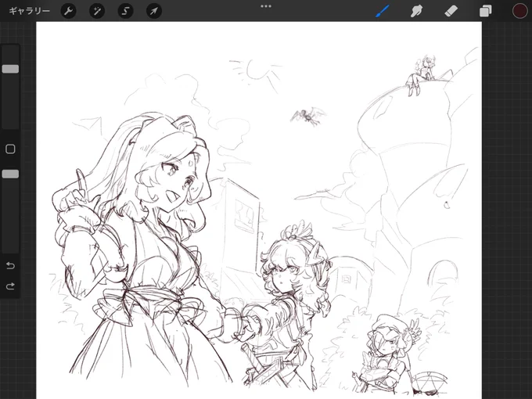Click the brush size slider handle

[10, 69]
